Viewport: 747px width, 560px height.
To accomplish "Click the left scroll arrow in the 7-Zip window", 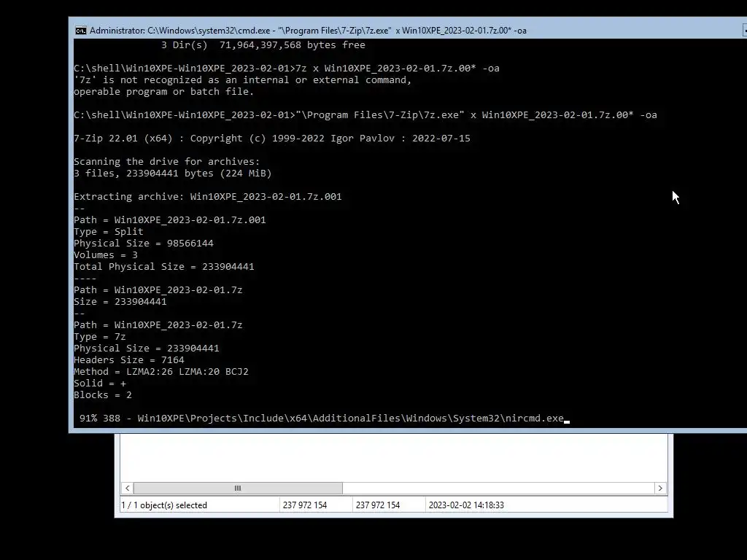I will [x=127, y=488].
